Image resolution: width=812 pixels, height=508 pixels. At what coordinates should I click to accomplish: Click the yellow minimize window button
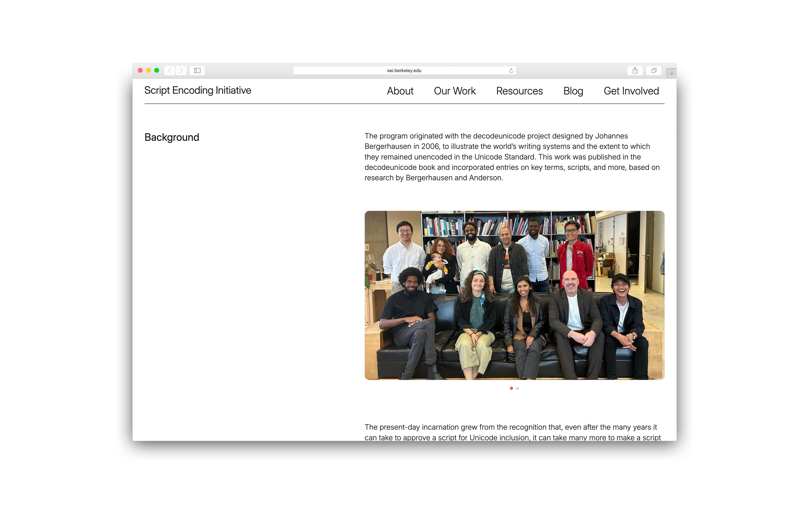[148, 71]
